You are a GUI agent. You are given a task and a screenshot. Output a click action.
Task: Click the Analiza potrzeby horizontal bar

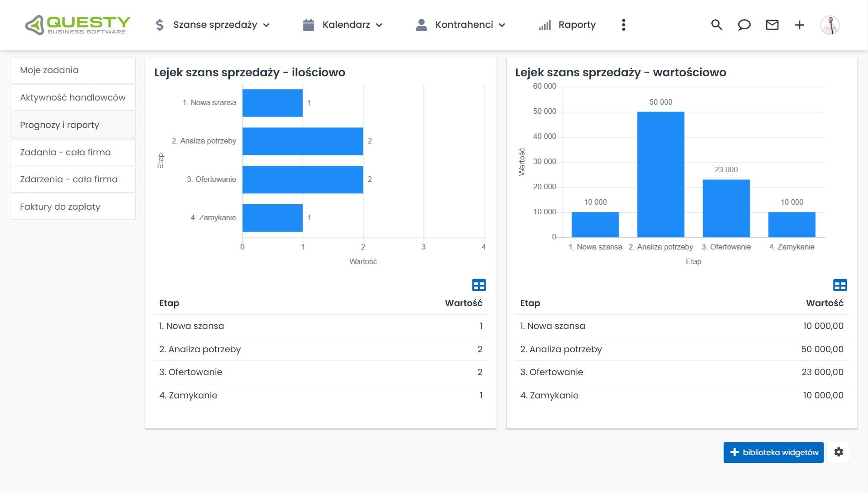tap(303, 141)
